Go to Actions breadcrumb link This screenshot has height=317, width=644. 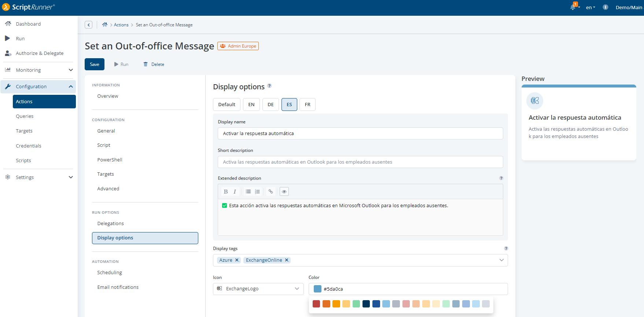(121, 25)
